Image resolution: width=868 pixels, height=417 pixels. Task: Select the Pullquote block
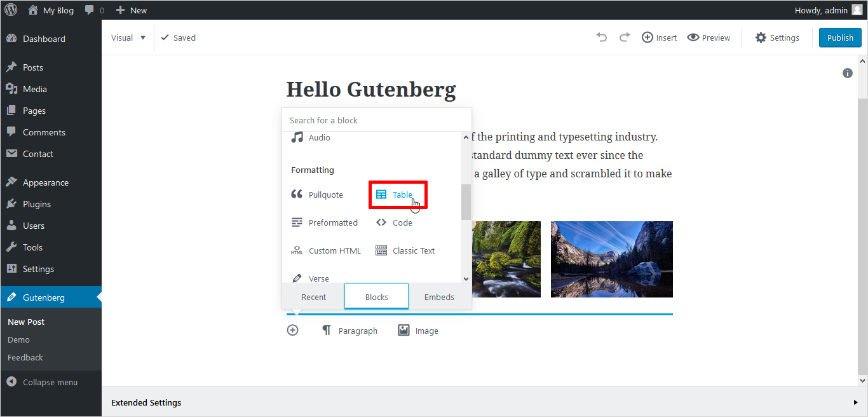pos(317,195)
